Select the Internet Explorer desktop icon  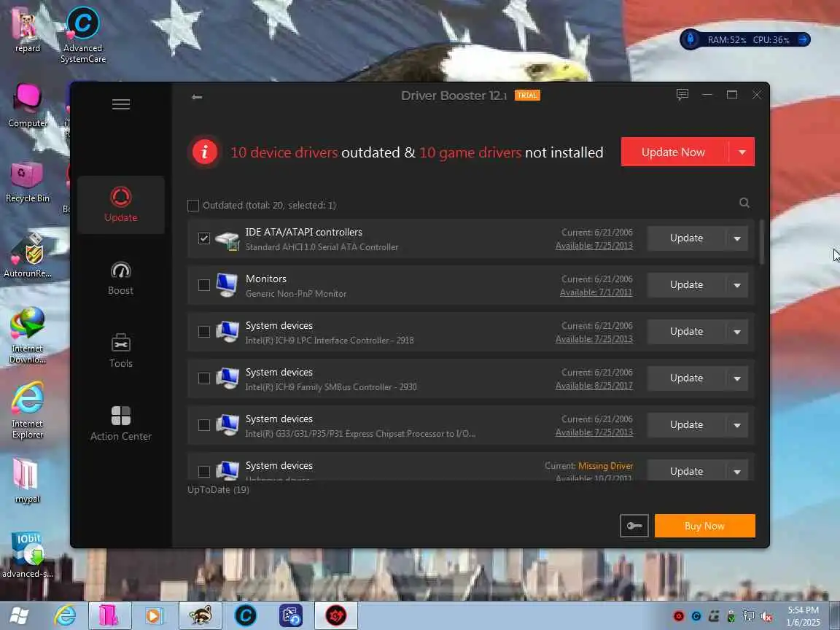point(27,411)
